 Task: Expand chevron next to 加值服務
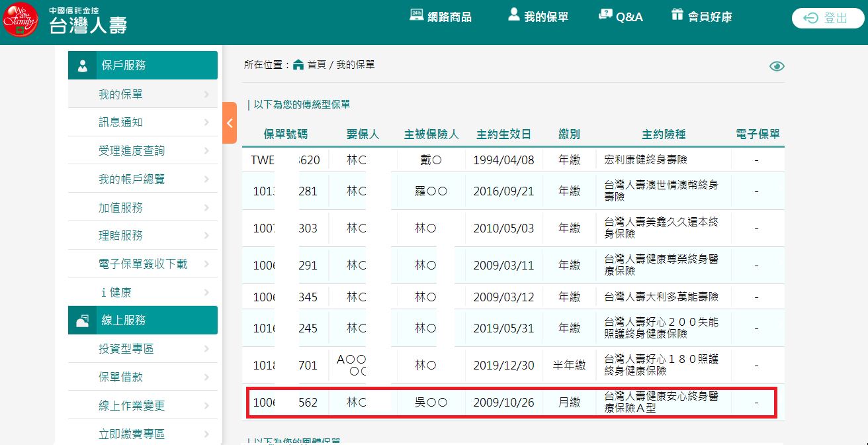206,208
